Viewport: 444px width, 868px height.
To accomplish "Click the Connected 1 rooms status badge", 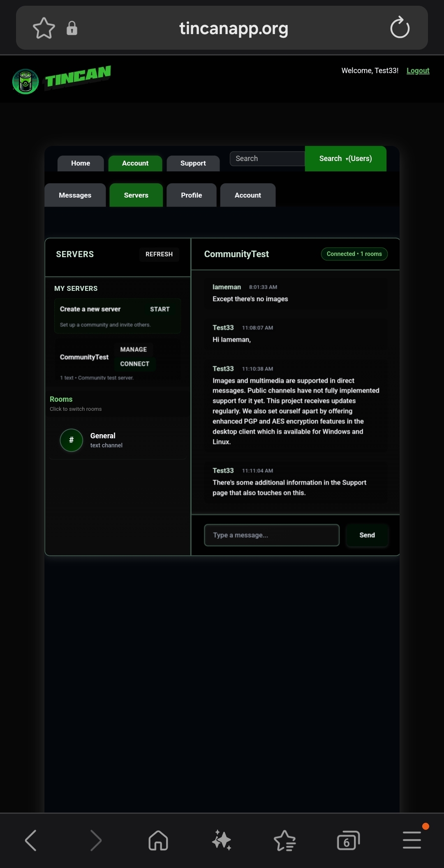I will tap(354, 254).
